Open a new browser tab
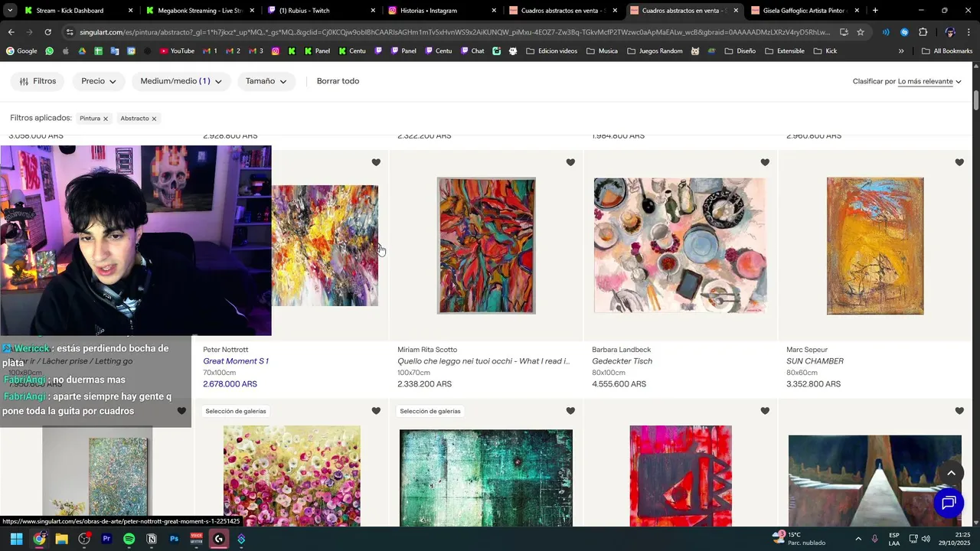980x551 pixels. 875,11
